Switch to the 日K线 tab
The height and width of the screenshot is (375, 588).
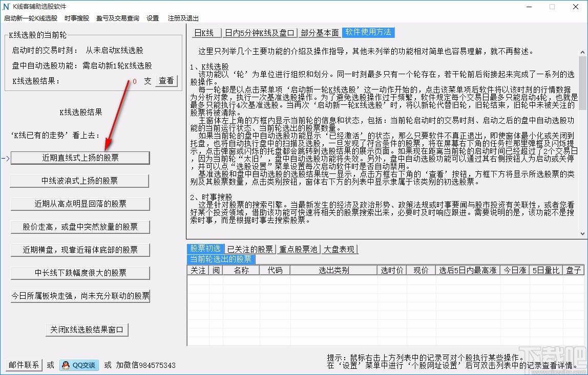pos(206,32)
